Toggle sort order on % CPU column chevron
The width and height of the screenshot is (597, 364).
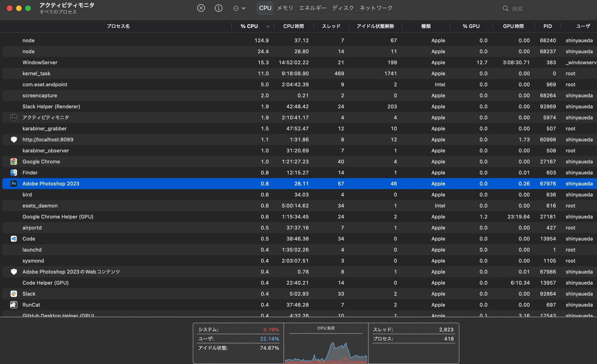click(268, 26)
